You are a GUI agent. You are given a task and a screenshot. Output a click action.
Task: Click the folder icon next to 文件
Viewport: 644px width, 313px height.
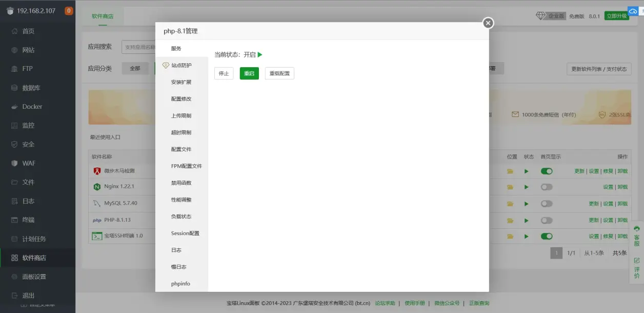[x=14, y=182]
